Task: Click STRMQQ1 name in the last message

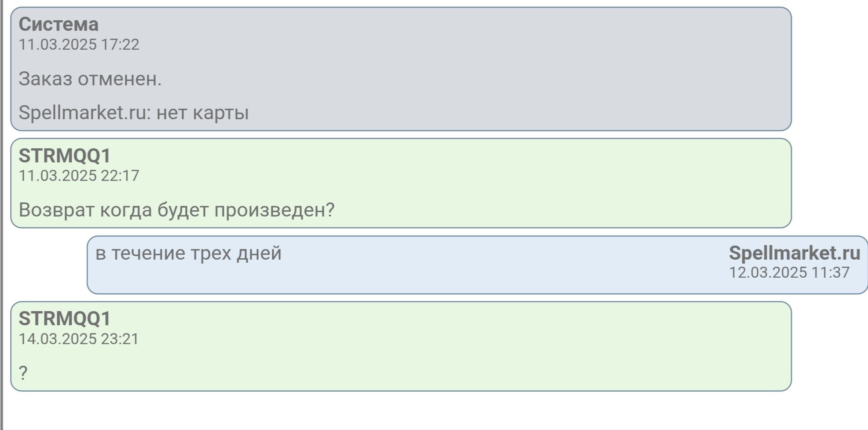Action: click(x=65, y=318)
